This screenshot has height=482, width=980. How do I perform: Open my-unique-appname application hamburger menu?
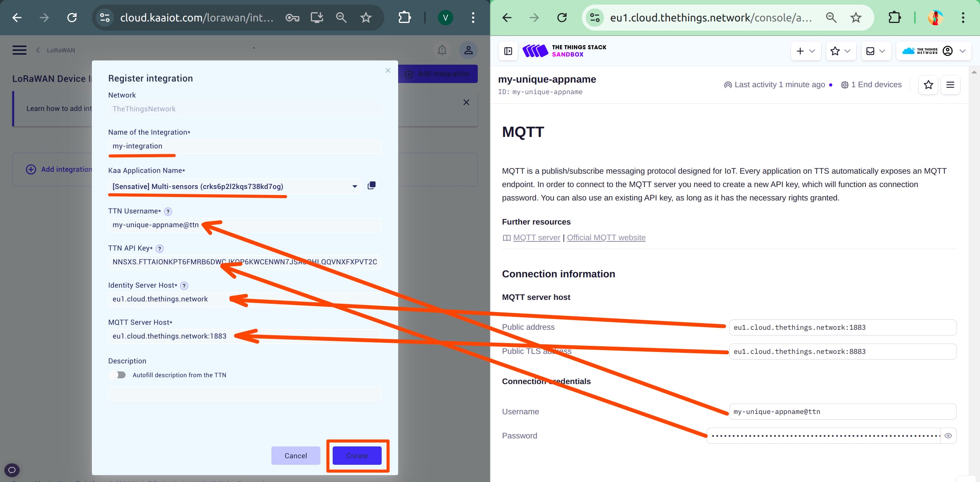pyautogui.click(x=950, y=85)
